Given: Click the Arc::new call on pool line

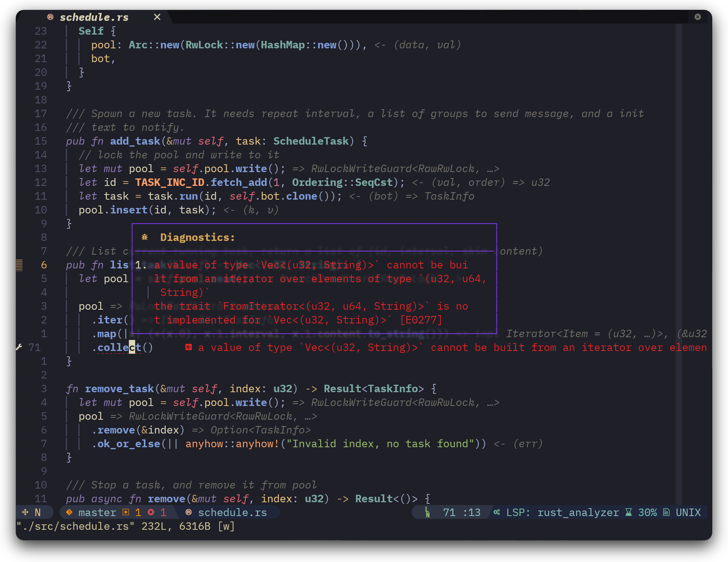Looking at the screenshot, I should coord(154,45).
